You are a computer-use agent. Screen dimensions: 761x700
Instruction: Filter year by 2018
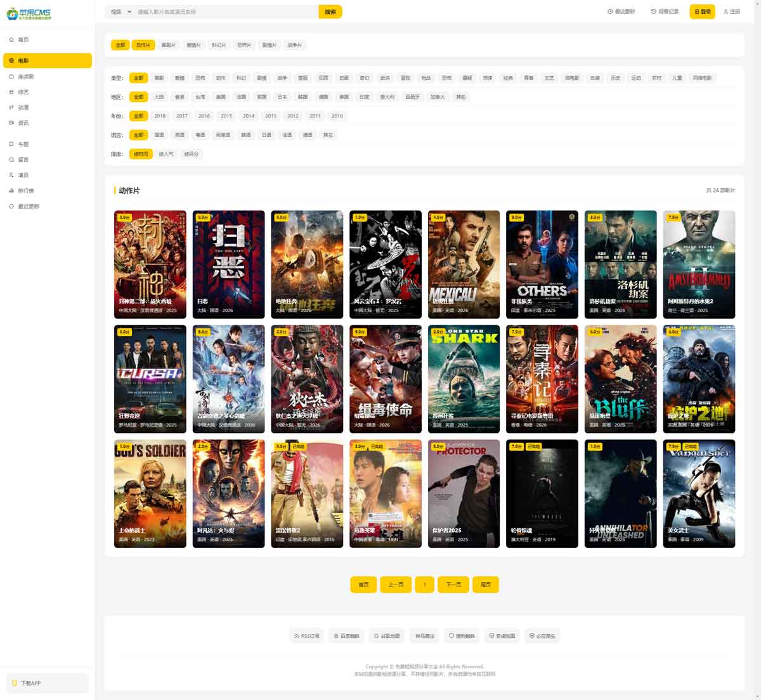point(160,116)
